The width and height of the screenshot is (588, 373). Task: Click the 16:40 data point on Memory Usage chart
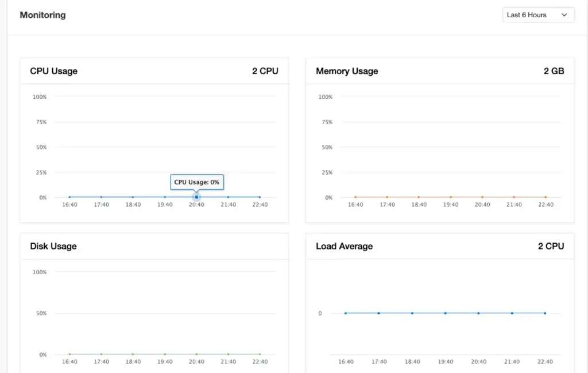click(x=355, y=197)
